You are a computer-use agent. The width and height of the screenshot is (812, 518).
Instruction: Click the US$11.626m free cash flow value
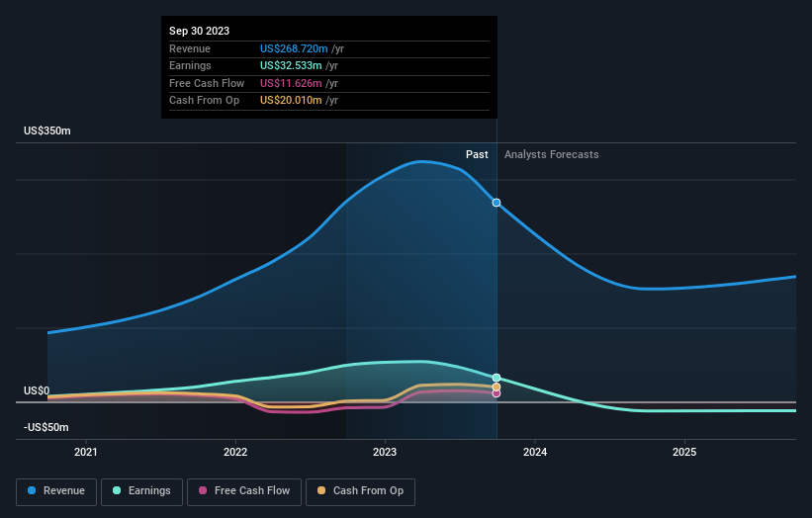click(291, 83)
